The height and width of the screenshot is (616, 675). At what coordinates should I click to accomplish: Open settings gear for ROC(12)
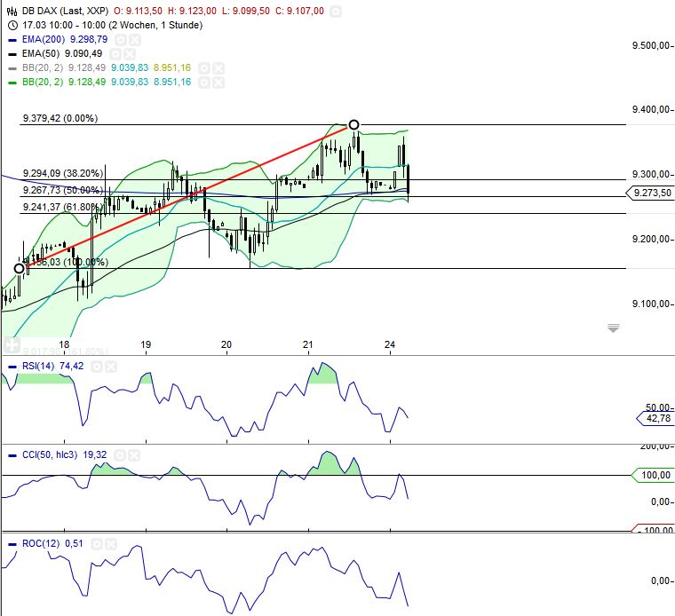point(97,545)
